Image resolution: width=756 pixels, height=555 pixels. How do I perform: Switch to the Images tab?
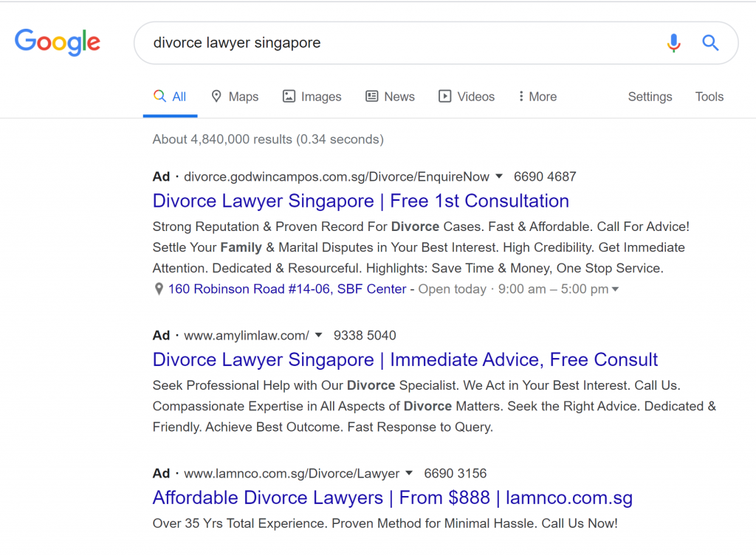pyautogui.click(x=312, y=97)
